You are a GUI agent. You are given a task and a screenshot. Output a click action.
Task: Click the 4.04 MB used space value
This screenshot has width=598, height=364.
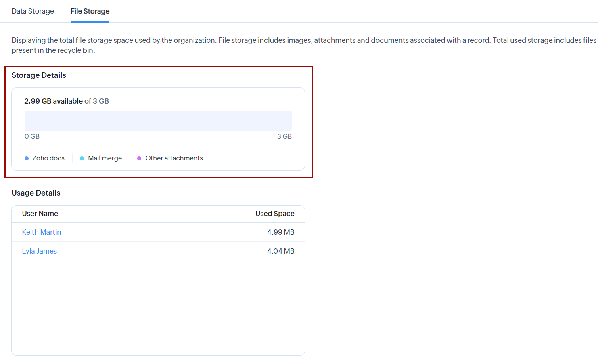coord(280,251)
